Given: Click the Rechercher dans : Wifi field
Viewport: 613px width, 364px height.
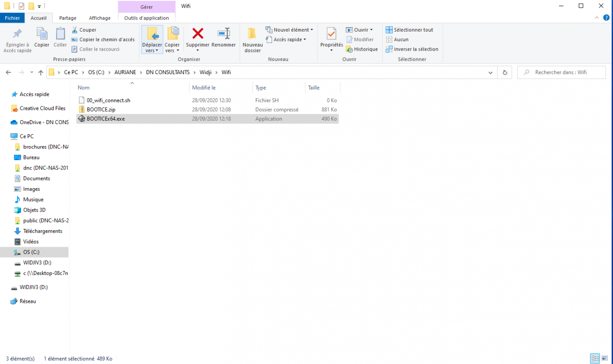Looking at the screenshot, I should click(x=561, y=72).
